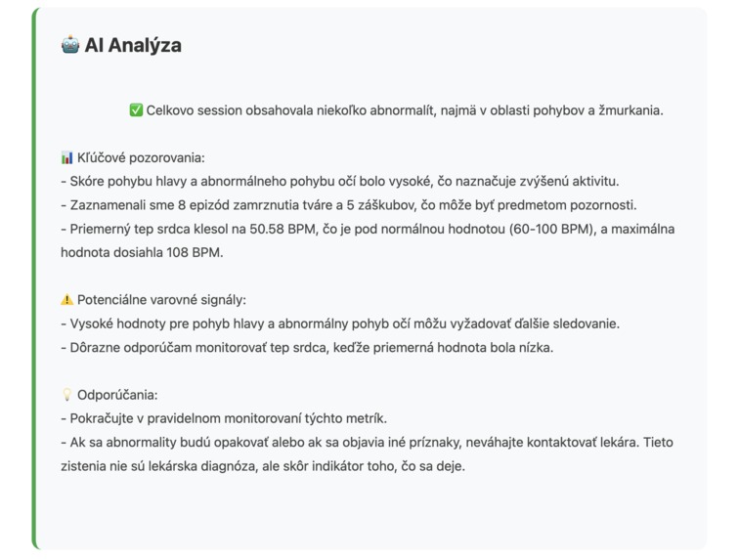Click the text hodnota dosiahla 108 BPM
739x560 pixels.
click(x=142, y=252)
